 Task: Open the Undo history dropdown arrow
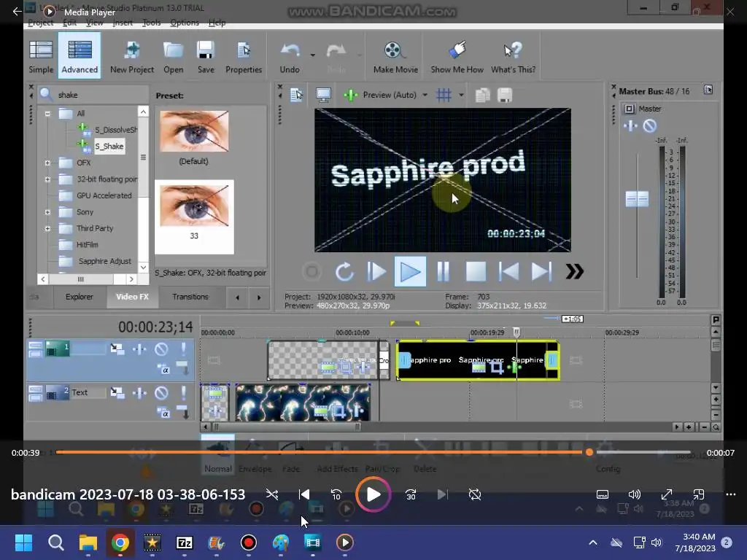(312, 55)
